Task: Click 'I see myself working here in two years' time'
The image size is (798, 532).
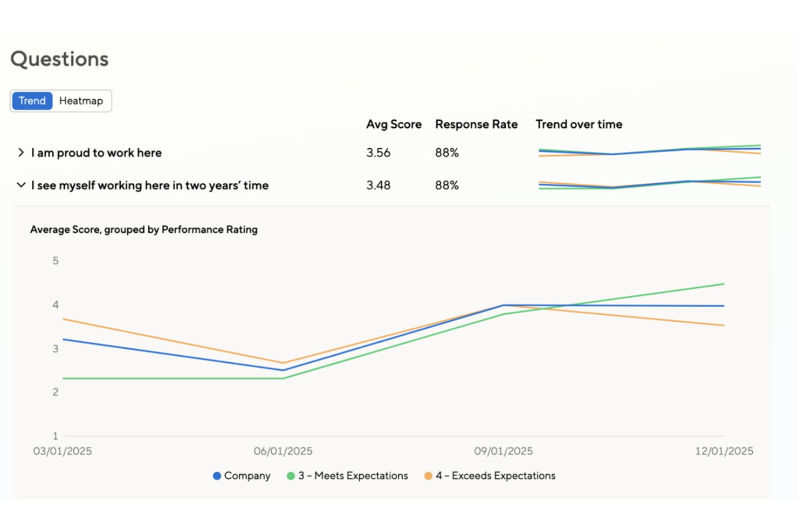Action: pos(150,185)
